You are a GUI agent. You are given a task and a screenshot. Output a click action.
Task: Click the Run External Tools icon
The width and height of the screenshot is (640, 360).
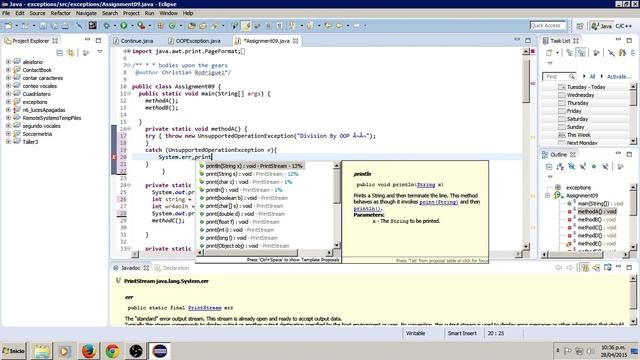[141, 26]
